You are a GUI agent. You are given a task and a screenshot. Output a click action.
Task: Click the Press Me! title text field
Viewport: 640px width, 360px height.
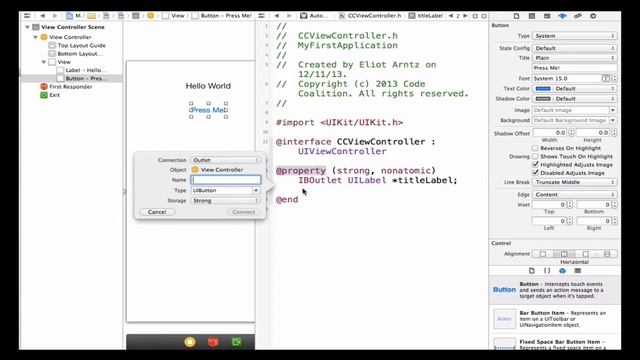(x=575, y=68)
